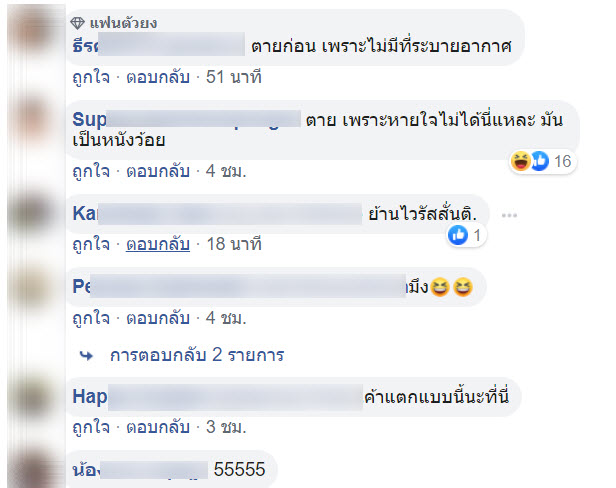The image size is (616, 488).
Task: Click the profile picture beside Sup's comment
Action: 35,119
